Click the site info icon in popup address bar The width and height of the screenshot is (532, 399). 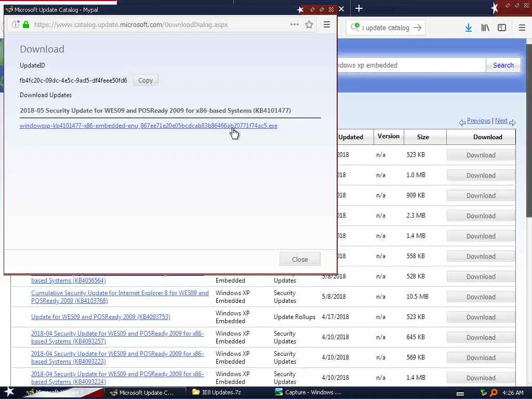tap(16, 24)
